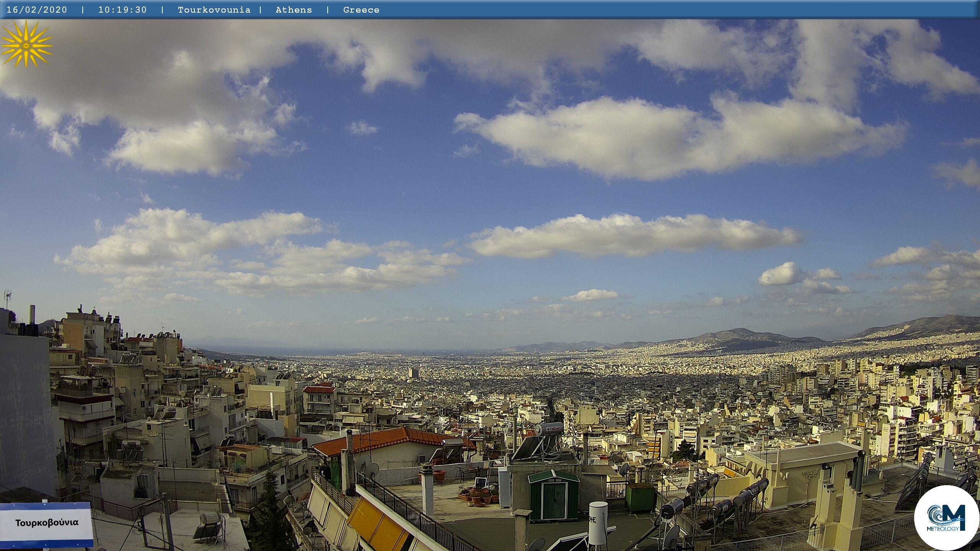The image size is (980, 551).
Task: Click the blue header bar
Action: (651, 10)
